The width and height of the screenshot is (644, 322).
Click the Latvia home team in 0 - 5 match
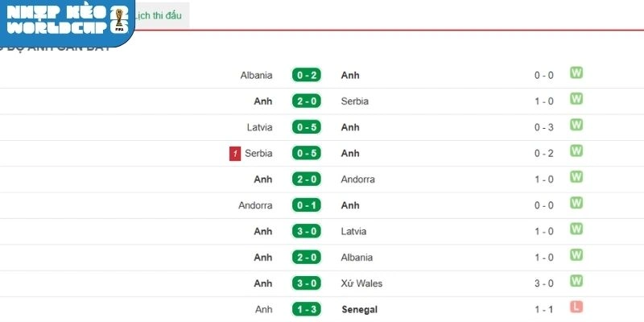pyautogui.click(x=259, y=127)
